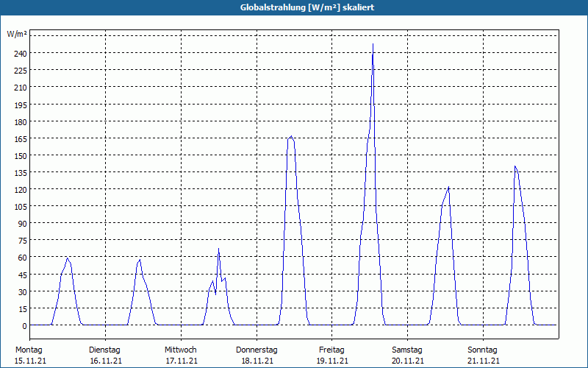The height and width of the screenshot is (368, 588).
Task: Click the Wednesday spike near 67
Action: [218, 249]
